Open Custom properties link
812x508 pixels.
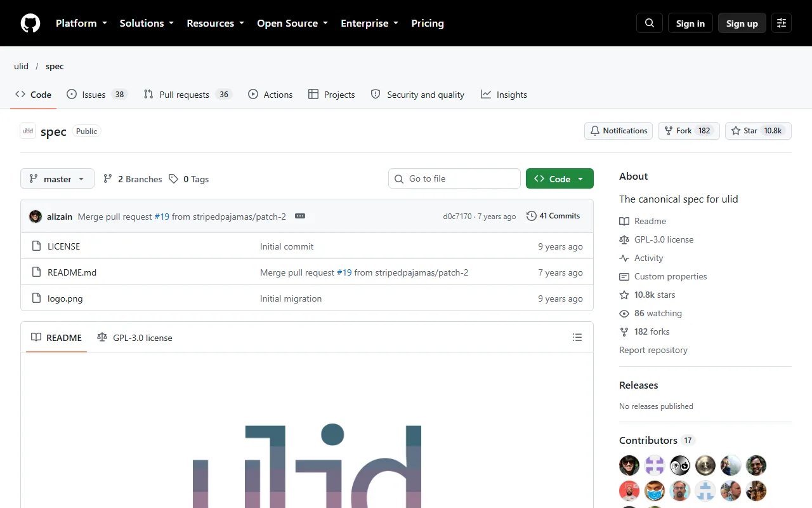pos(663,276)
